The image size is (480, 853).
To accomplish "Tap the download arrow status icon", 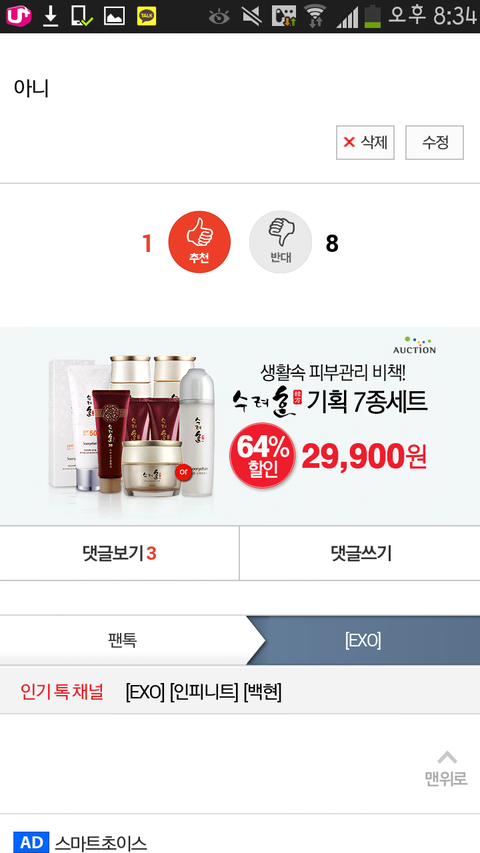I will point(51,16).
